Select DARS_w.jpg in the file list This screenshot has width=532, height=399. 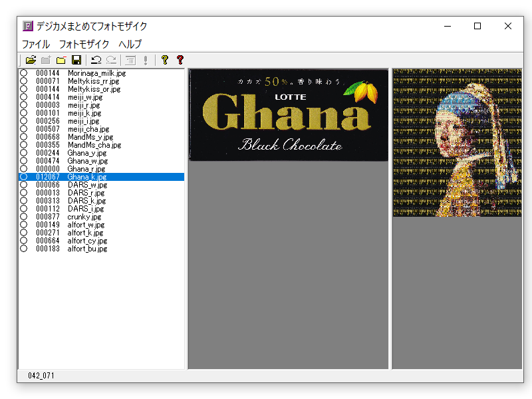(87, 185)
